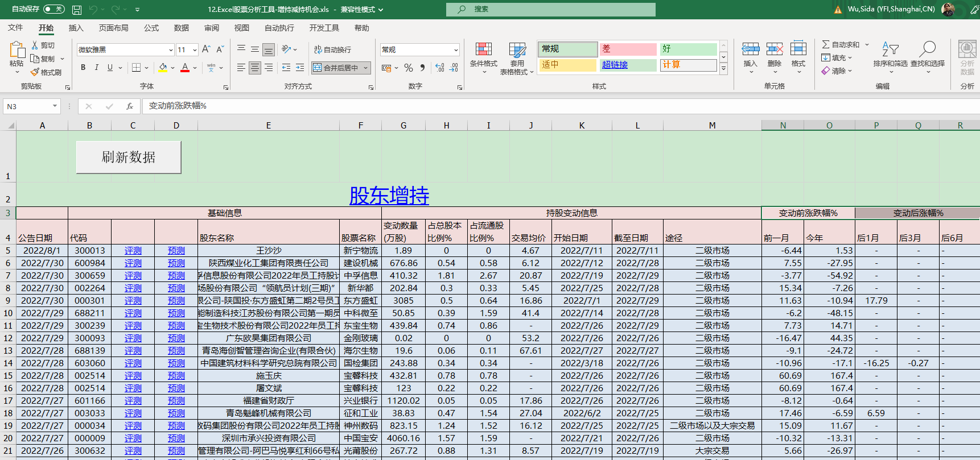Viewport: 980px width, 460px height.
Task: Click the Middle Align icon
Action: (x=255, y=49)
